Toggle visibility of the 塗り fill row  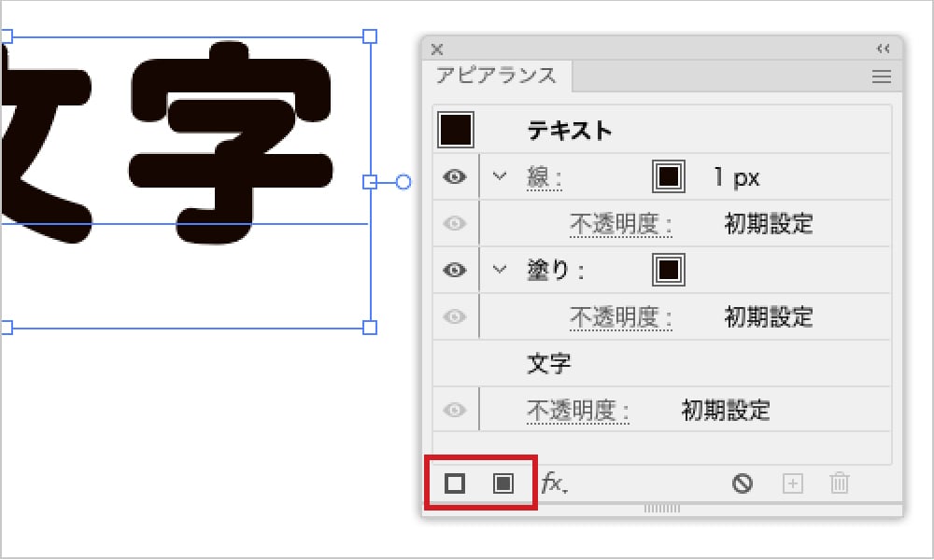455,270
